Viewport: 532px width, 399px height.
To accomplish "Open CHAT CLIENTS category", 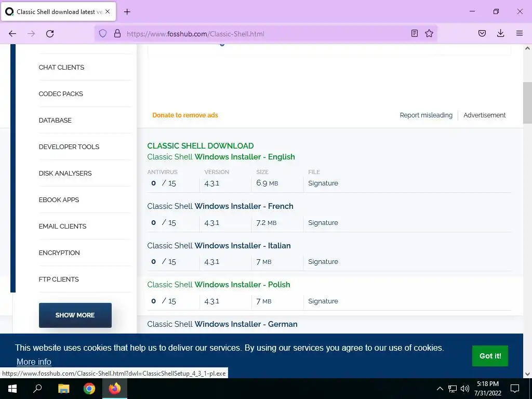I will point(61,67).
